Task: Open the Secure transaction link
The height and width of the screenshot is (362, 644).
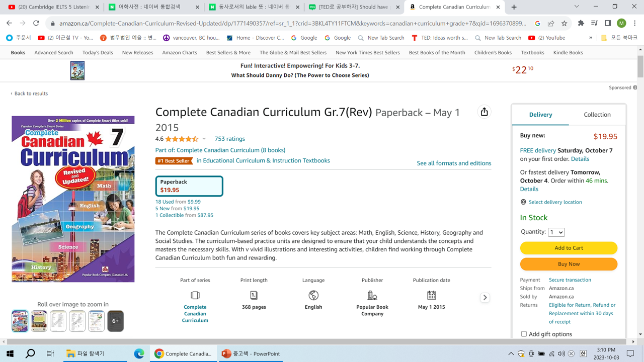Action: [x=570, y=280]
